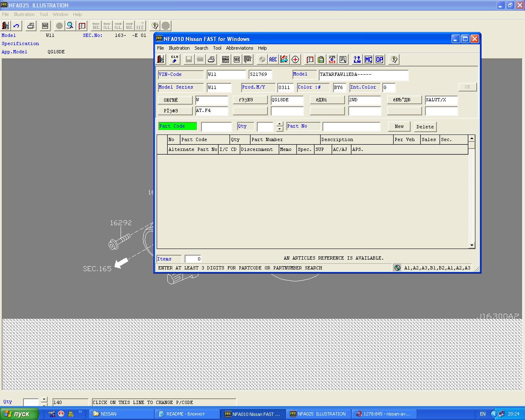
Task: Click the green Part Code label button
Action: 178,126
